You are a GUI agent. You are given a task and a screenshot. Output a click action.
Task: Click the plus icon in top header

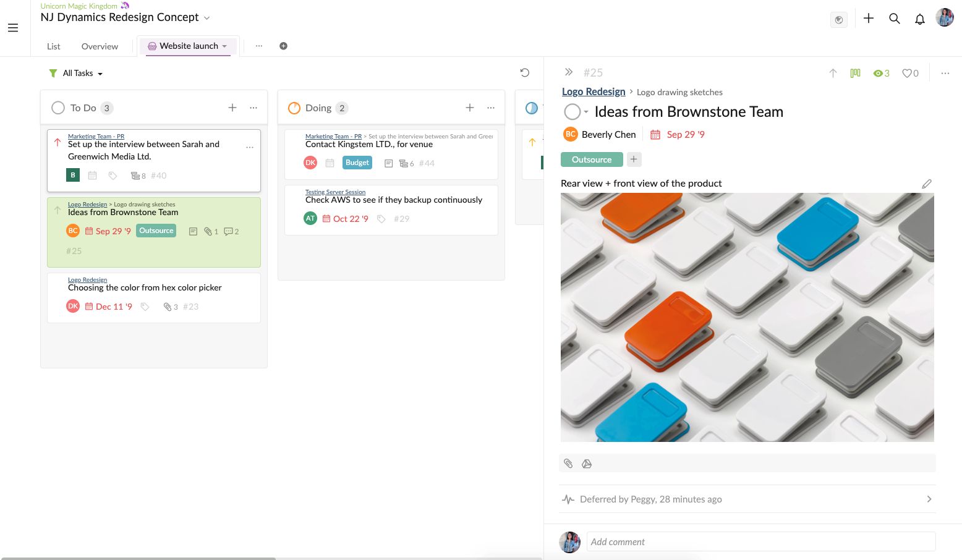point(869,19)
